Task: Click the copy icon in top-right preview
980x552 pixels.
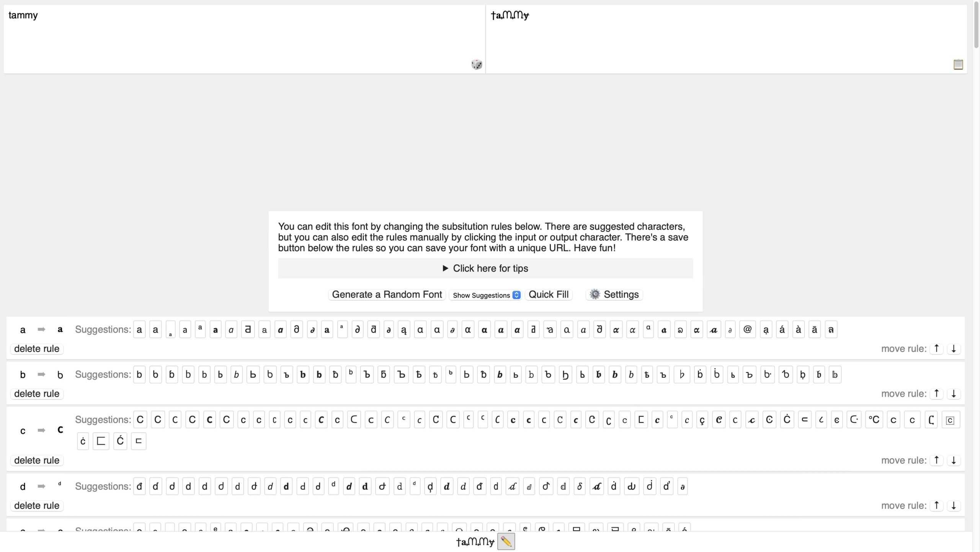Action: [x=959, y=65]
